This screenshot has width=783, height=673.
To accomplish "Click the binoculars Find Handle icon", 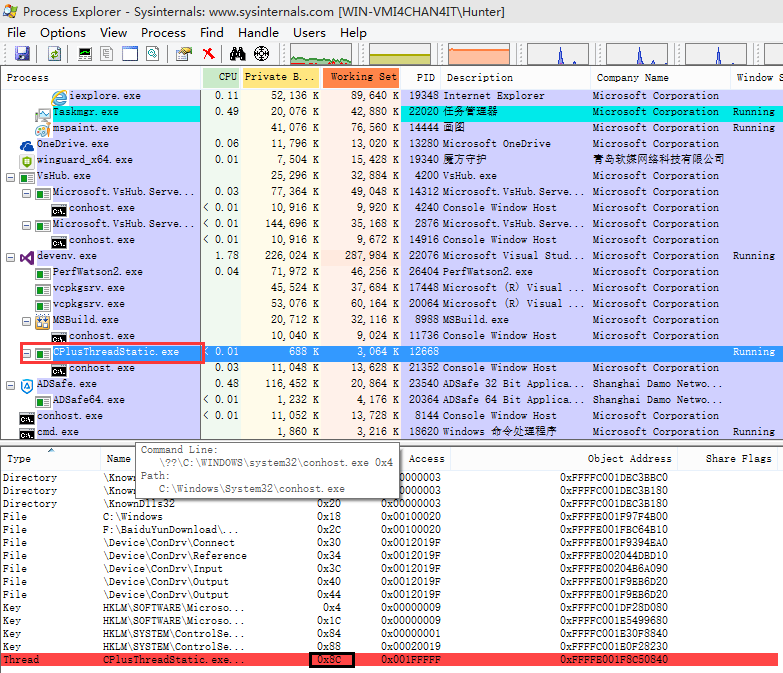I will (x=238, y=53).
